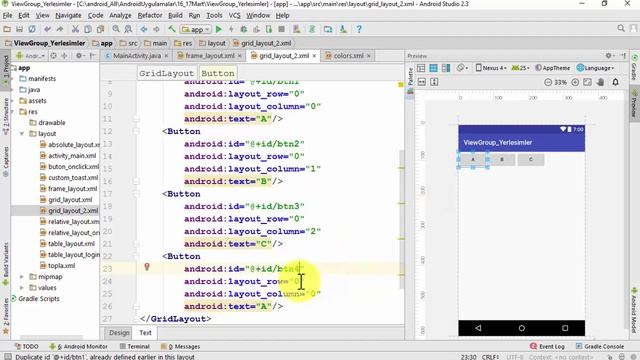Switch editor to Text mode tab
This screenshot has height=360, width=640.
point(145,333)
